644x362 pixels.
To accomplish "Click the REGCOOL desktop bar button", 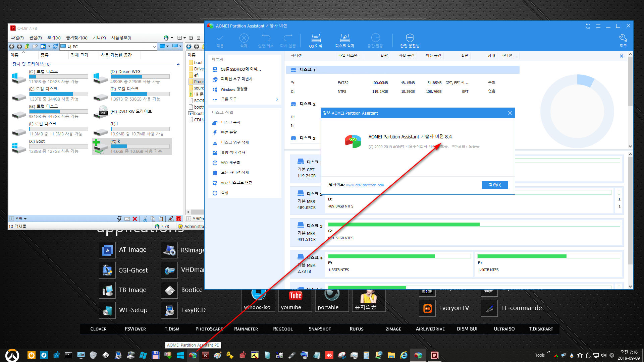I will (x=283, y=329).
